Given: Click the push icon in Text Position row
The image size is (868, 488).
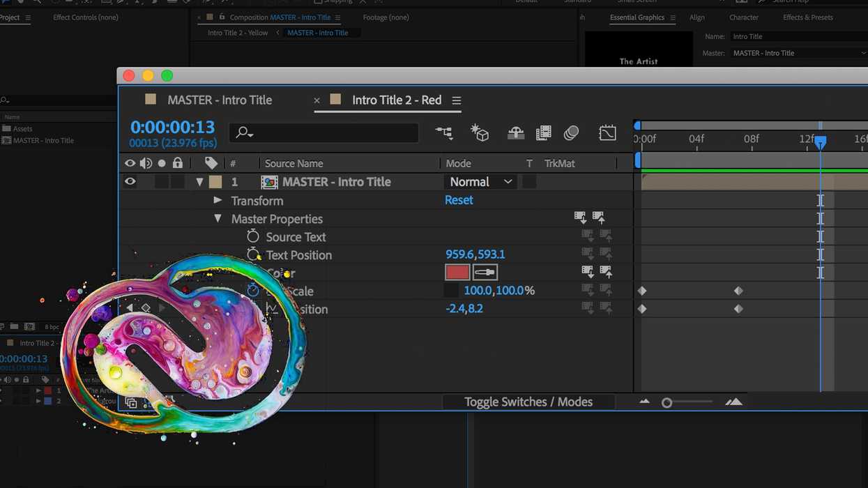Looking at the screenshot, I should (x=606, y=254).
